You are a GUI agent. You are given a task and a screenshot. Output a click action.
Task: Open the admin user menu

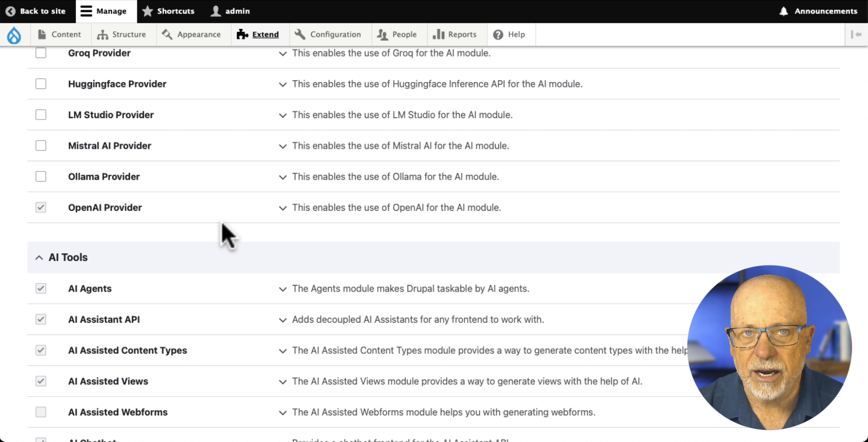pos(230,11)
